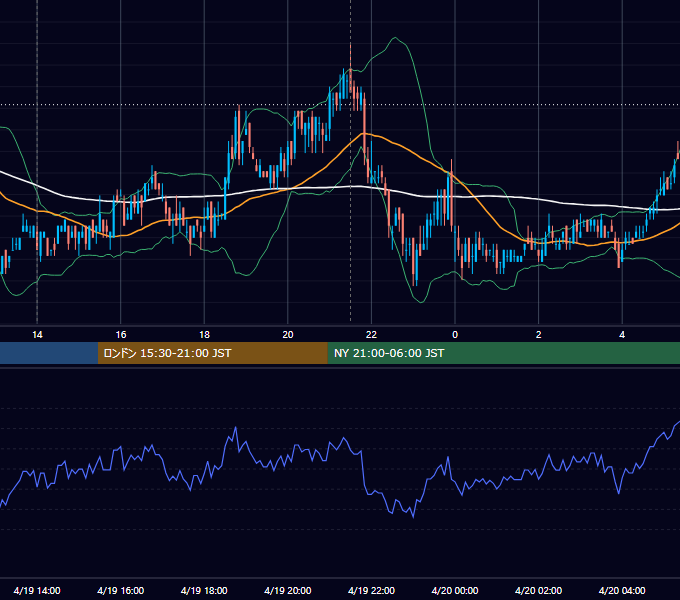Click the orange moving average peak near 22

click(363, 133)
